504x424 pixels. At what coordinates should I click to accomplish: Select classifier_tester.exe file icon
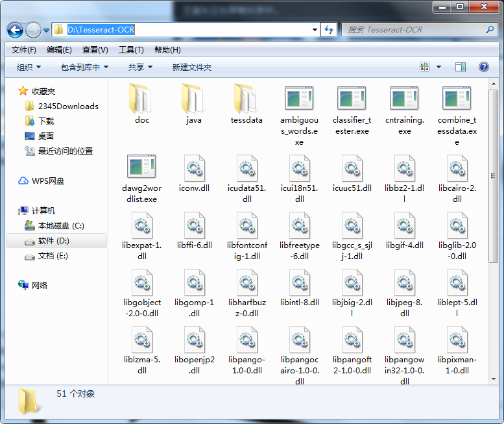pyautogui.click(x=352, y=98)
